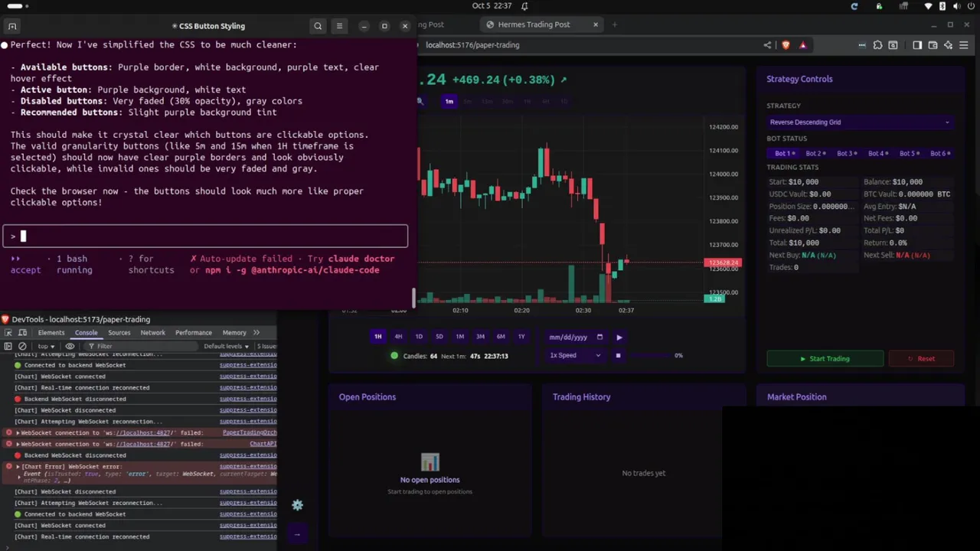Toggle DevTools device toolbar icon
Image resolution: width=980 pixels, height=551 pixels.
pos(23,333)
